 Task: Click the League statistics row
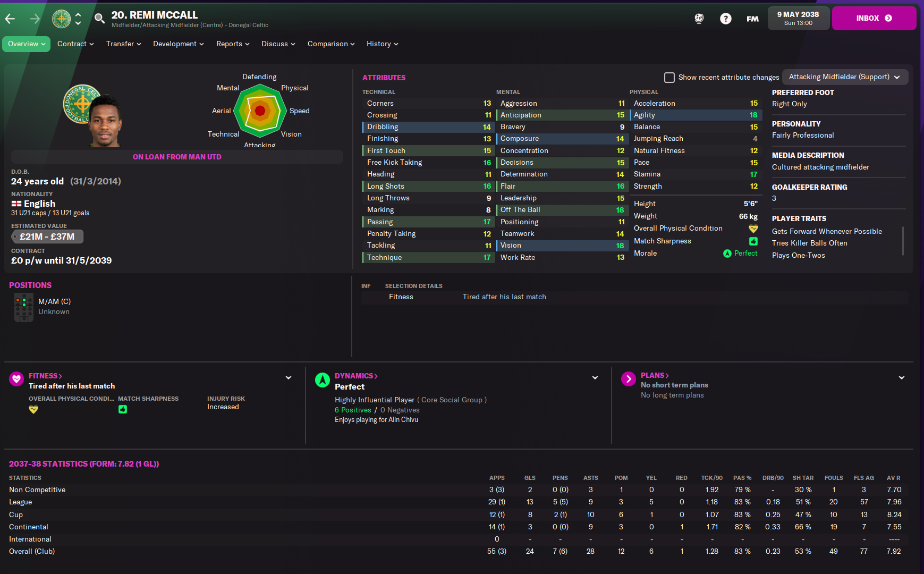point(459,502)
